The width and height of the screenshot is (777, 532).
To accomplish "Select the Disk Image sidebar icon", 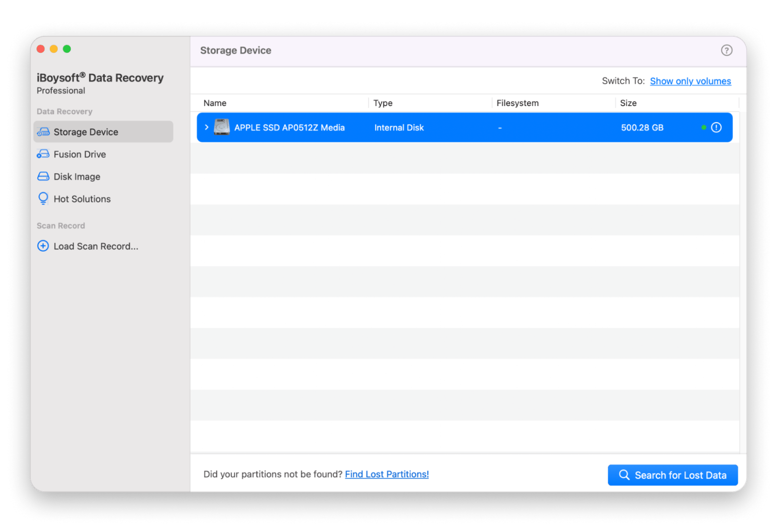I will point(43,177).
